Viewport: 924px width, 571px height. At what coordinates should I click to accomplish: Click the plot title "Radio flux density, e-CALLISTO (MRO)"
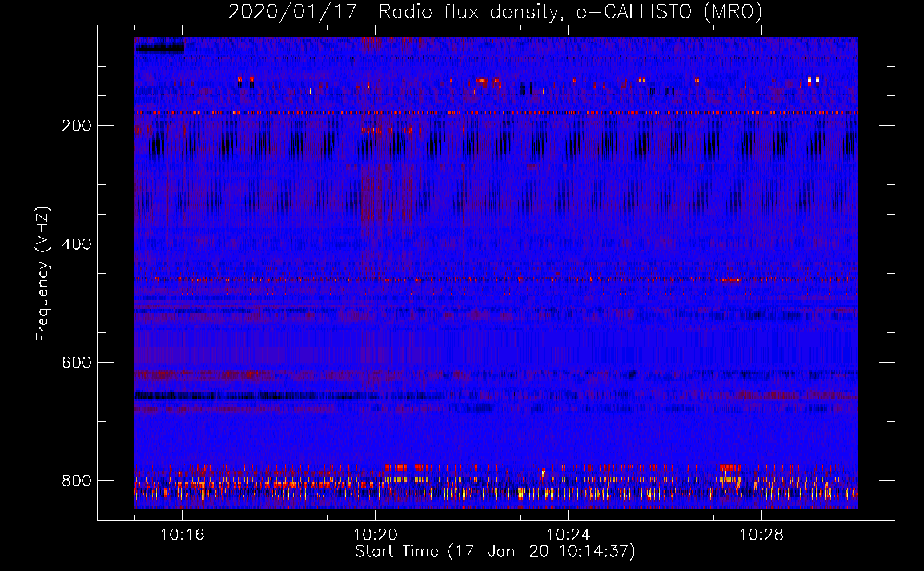571,12
